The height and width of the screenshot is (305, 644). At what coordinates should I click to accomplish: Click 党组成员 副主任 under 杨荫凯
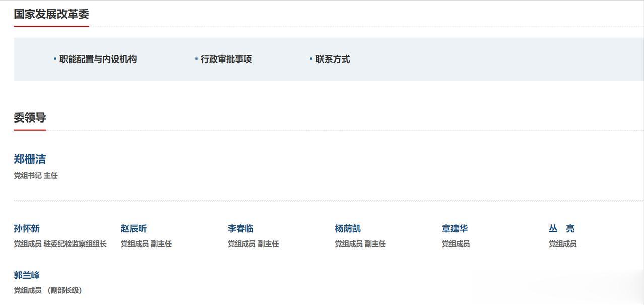tap(360, 244)
